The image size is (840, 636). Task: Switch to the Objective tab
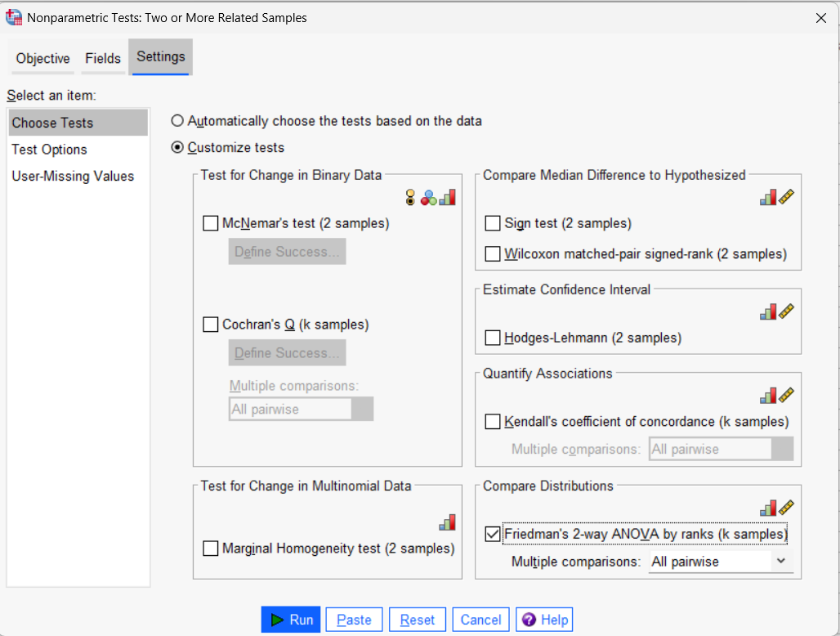pos(42,58)
